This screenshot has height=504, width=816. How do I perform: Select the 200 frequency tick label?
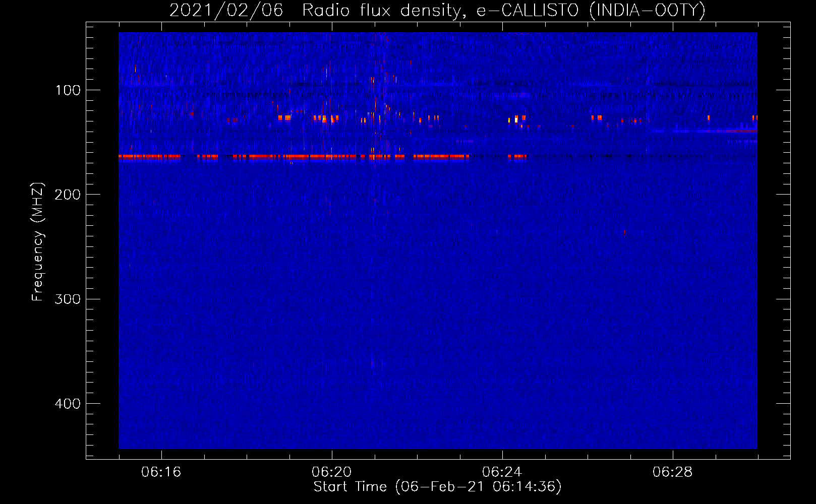[x=68, y=195]
